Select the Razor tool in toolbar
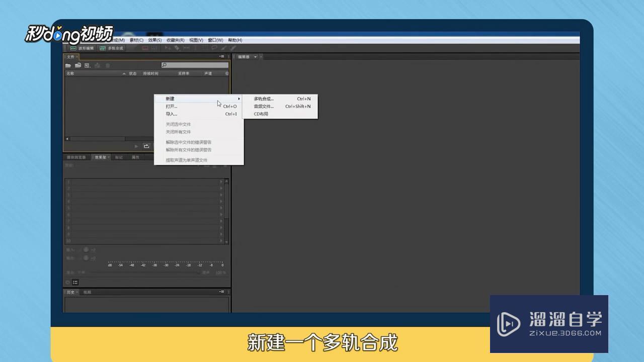The image size is (644, 362). point(177,48)
